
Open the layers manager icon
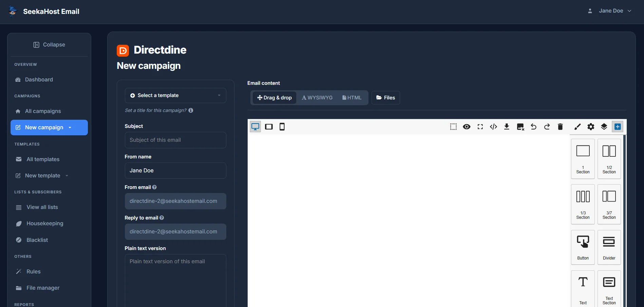click(604, 127)
